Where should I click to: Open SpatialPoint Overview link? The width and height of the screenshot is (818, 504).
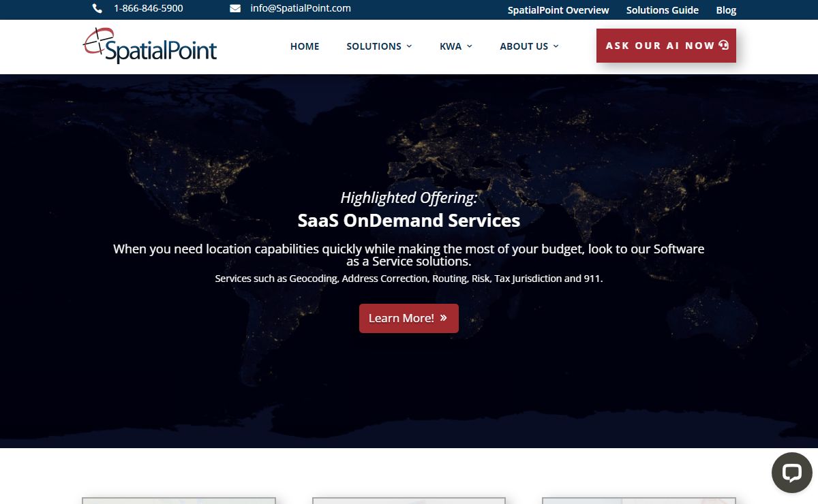tap(558, 10)
